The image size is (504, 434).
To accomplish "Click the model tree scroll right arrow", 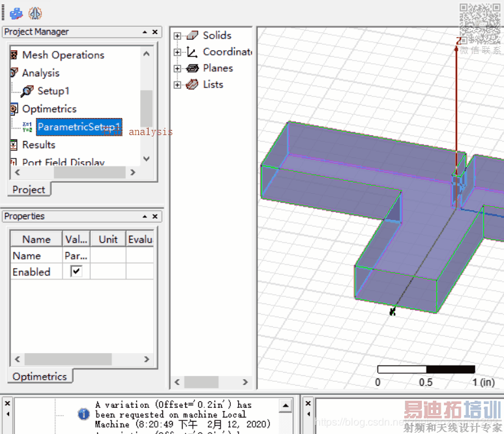I will [x=245, y=382].
